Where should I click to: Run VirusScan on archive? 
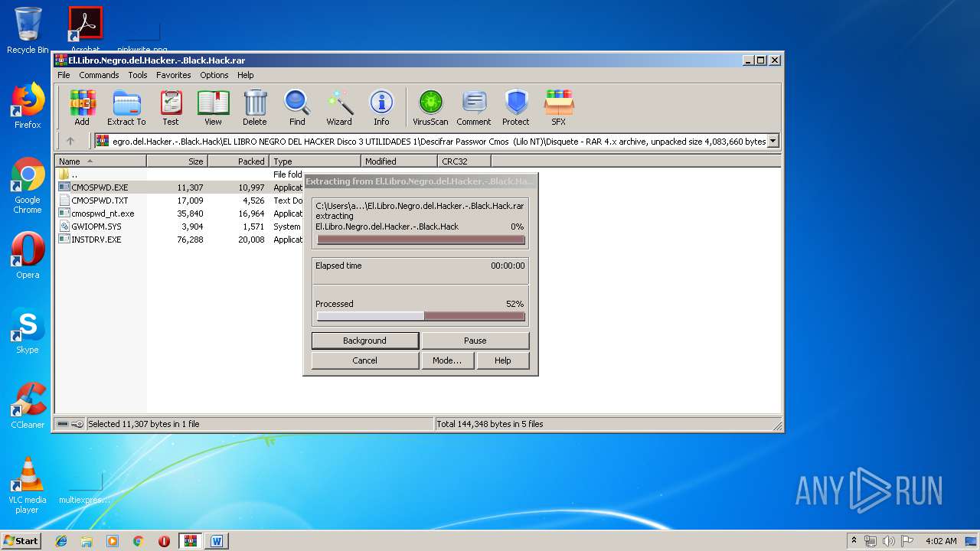[430, 107]
